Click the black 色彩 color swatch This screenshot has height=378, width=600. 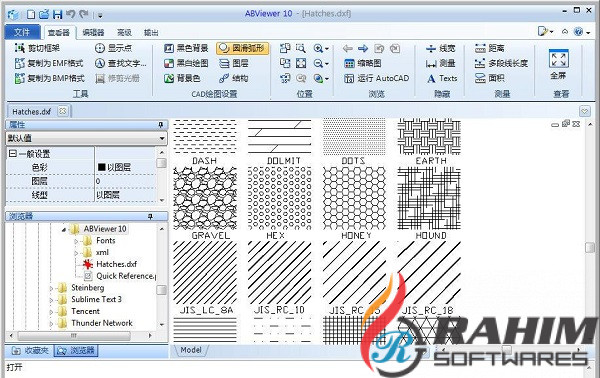(101, 167)
